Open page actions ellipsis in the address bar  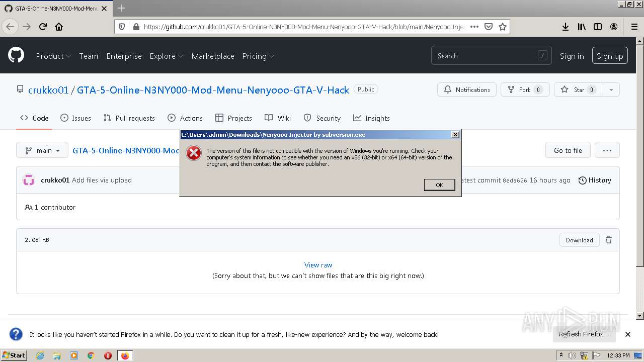(x=474, y=27)
